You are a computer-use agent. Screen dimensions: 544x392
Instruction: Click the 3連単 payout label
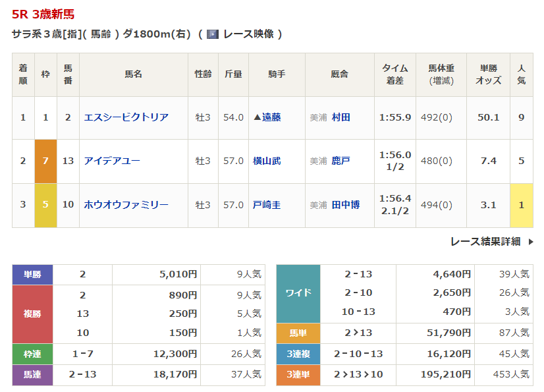pos(298,374)
